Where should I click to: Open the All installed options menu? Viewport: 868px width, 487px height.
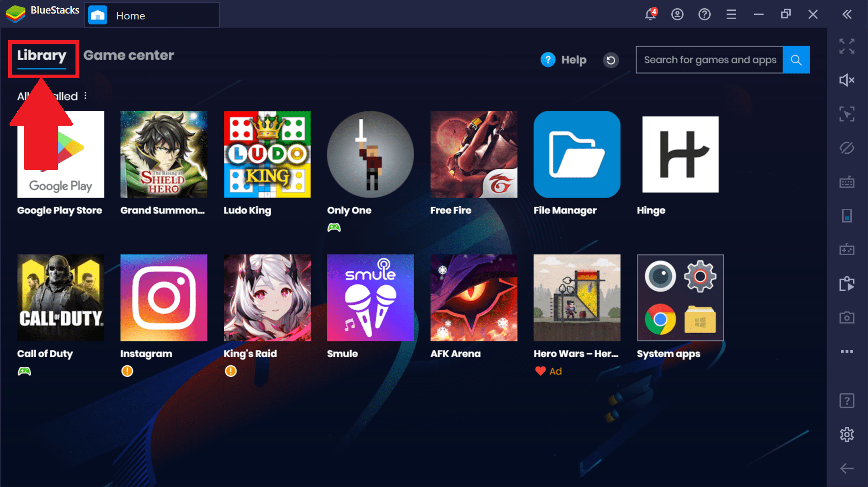coord(85,96)
